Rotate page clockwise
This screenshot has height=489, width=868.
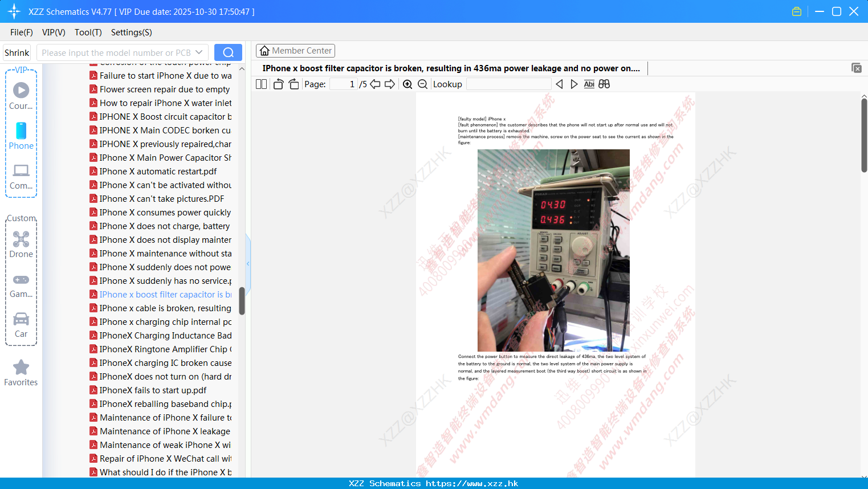click(294, 84)
